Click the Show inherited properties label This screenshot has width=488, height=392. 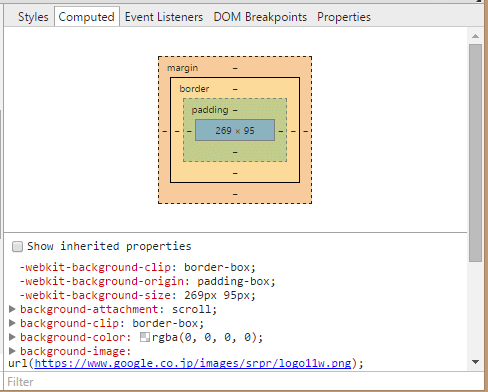109,246
